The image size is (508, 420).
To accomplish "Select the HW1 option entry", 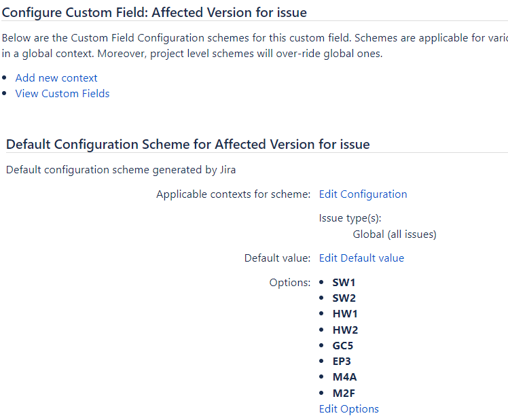I will coord(345,314).
